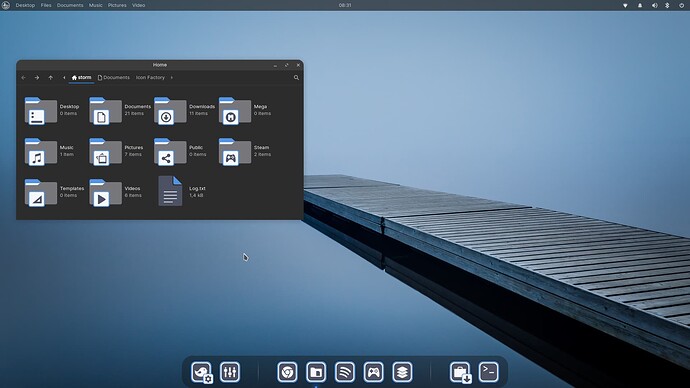Open the web browser dock icon
Screen dimensions: 690x388
[287, 372]
